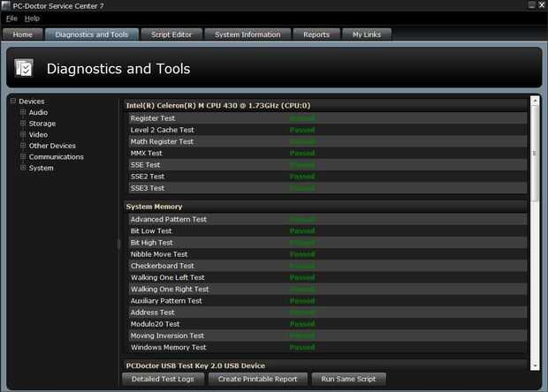
Task: Expand the Other Devices category
Action: point(23,146)
